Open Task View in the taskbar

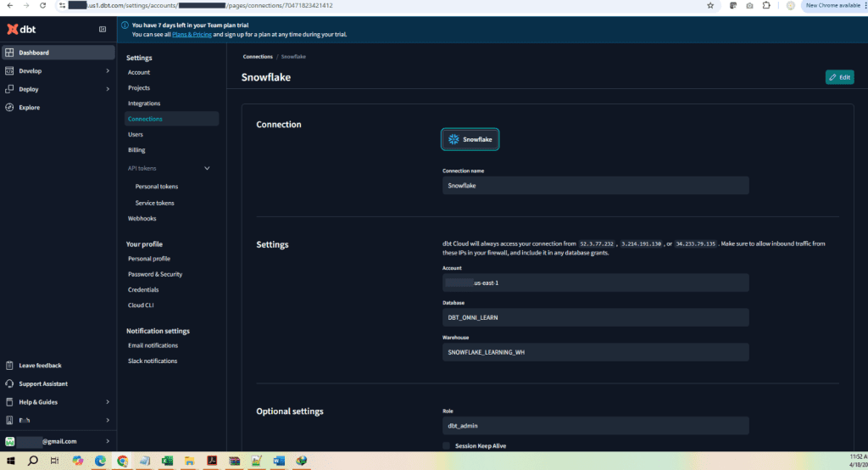54,461
